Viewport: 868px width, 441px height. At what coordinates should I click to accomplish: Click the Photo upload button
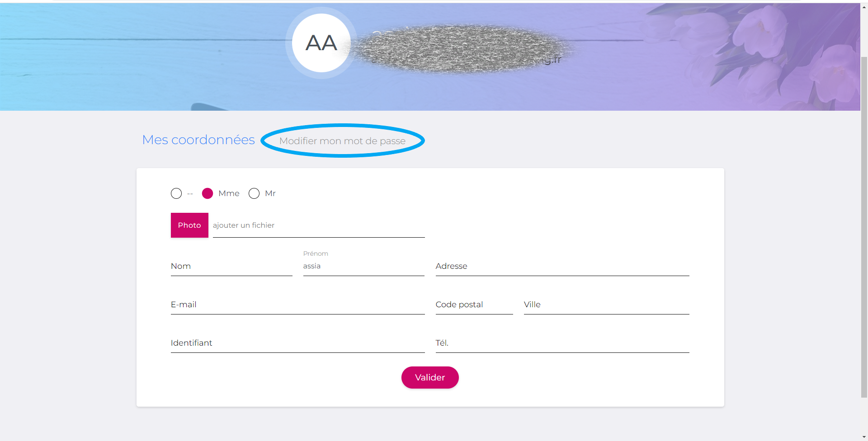(189, 225)
